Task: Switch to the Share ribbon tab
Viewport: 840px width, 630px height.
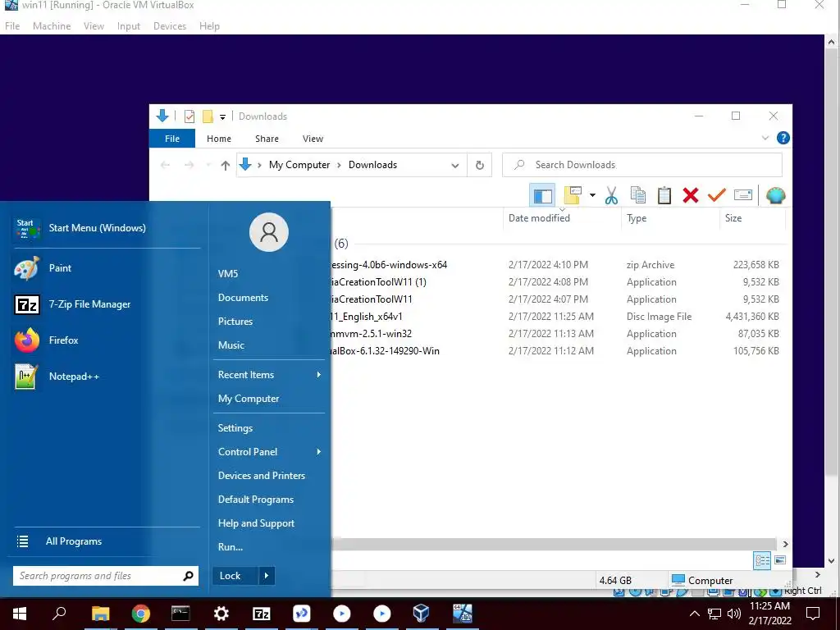Action: coord(267,139)
